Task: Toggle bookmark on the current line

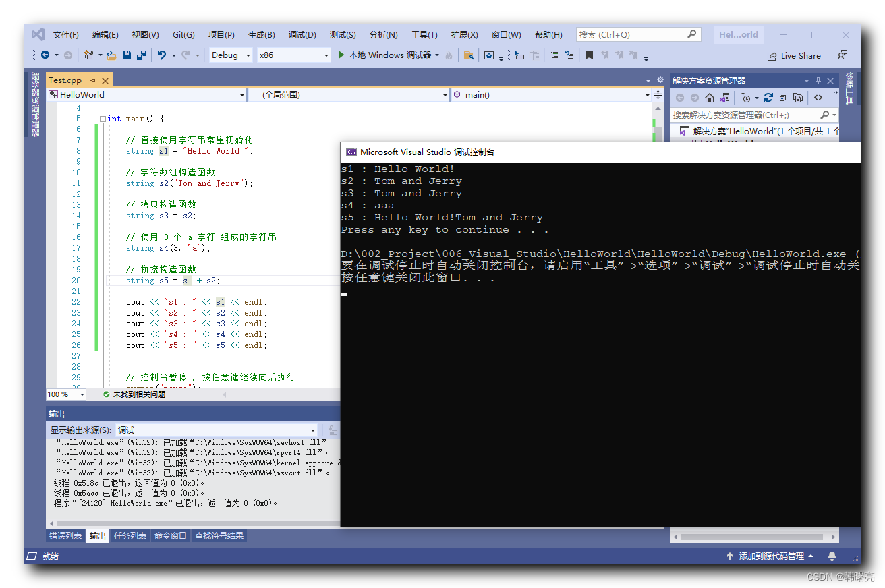Action: 589,55
